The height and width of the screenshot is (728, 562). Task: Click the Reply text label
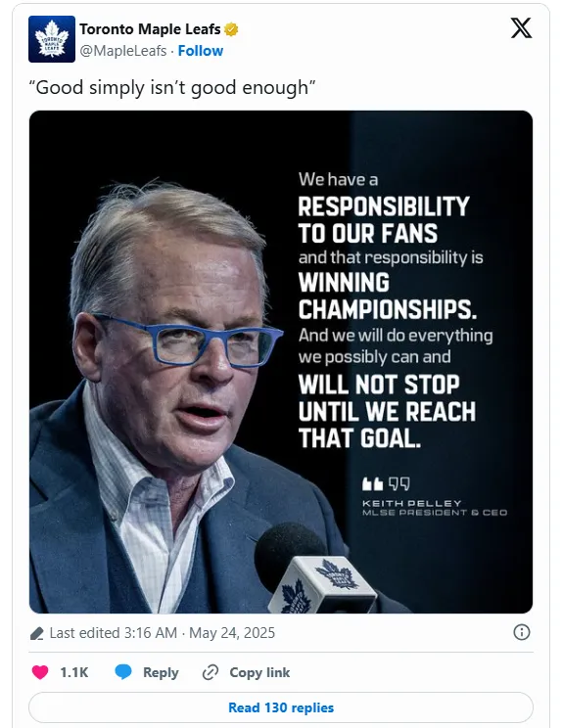click(161, 672)
